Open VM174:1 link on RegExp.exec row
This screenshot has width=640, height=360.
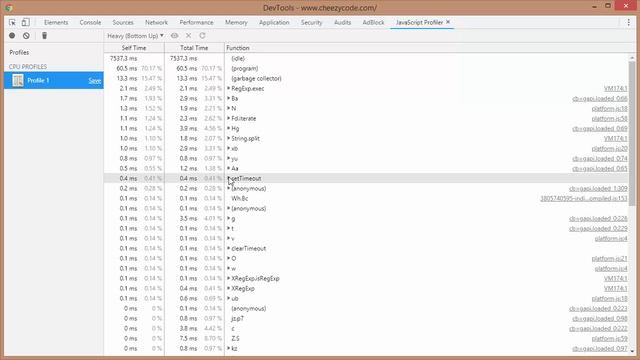coord(616,89)
